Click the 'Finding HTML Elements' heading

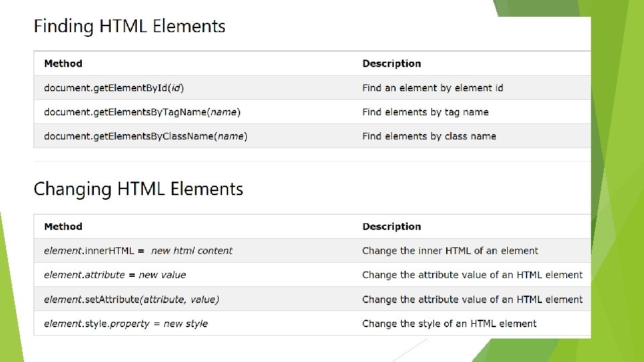click(x=129, y=26)
